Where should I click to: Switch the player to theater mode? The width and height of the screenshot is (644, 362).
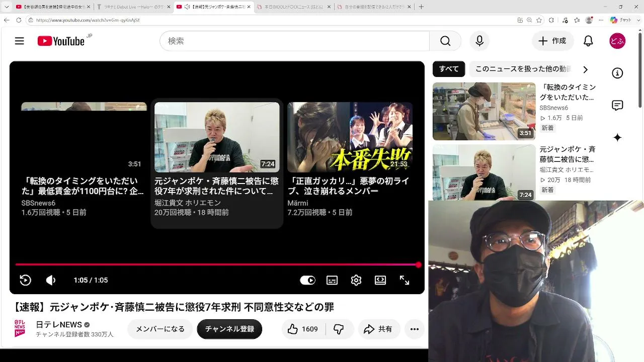click(x=380, y=280)
